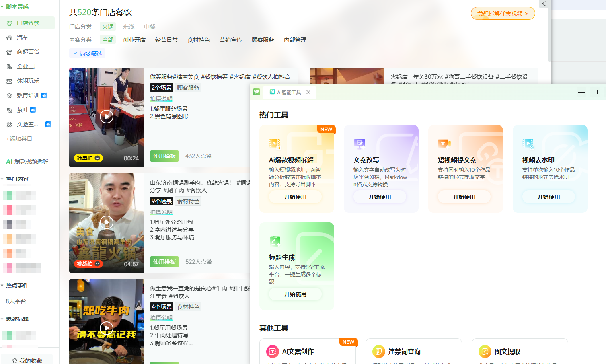Expand the 高级筛选 advanced filter
Screen dimensions: 606x364
pos(87,53)
